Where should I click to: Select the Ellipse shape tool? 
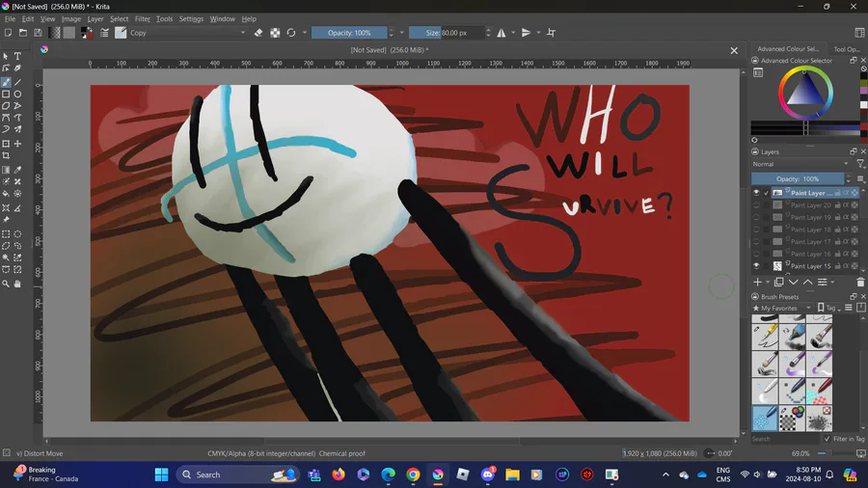(17, 95)
